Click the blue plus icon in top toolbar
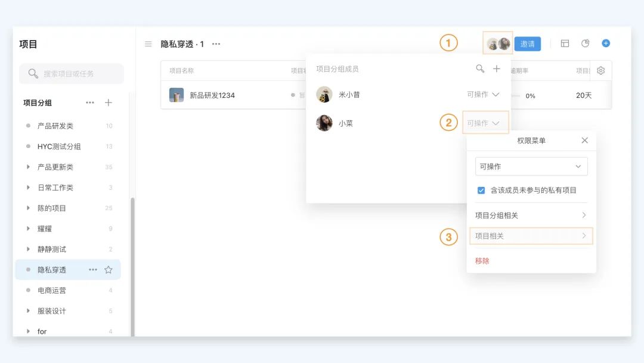Viewport: 644px width, 363px height. point(606,44)
